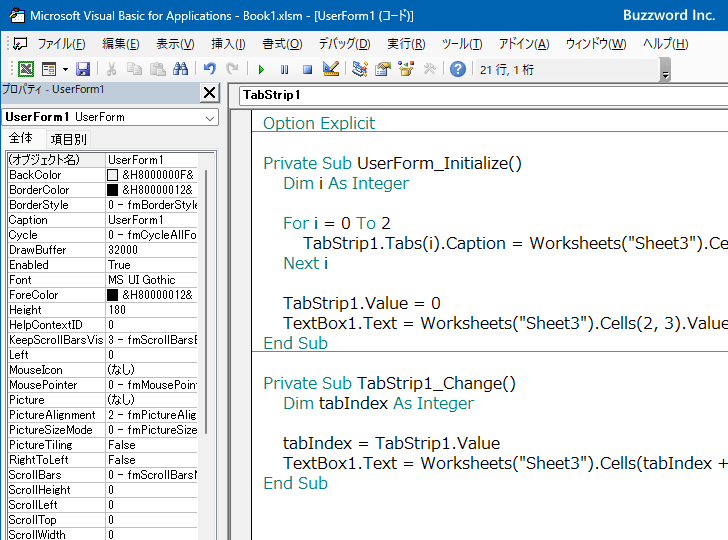Click the Copy icon in the toolbar

(135, 70)
